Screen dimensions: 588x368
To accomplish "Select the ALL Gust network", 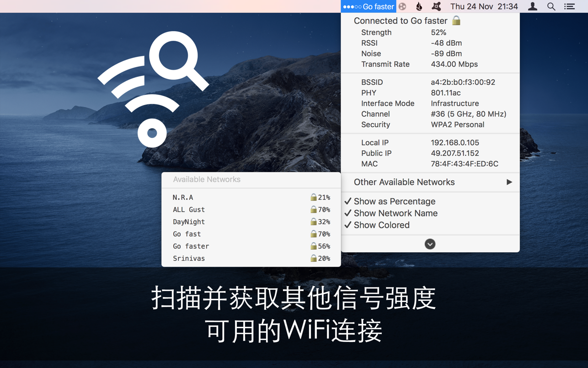I will 251,210.
